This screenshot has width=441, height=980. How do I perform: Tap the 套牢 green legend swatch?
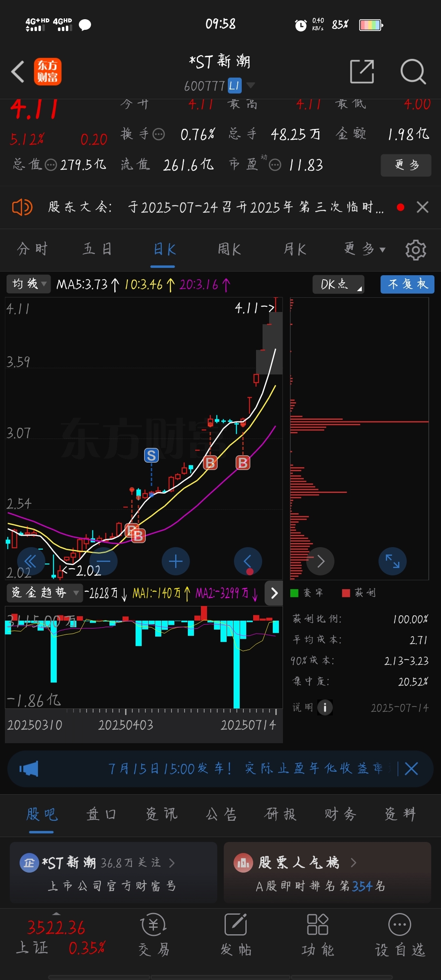[294, 593]
